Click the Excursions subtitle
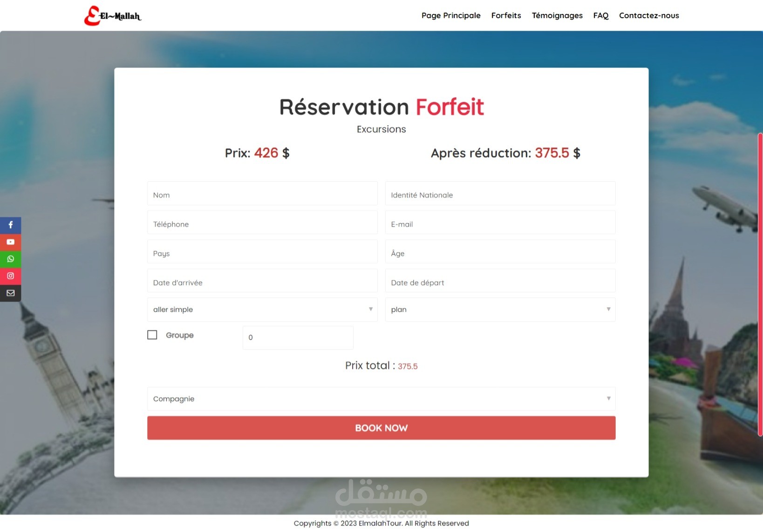This screenshot has width=763, height=532. [x=381, y=129]
